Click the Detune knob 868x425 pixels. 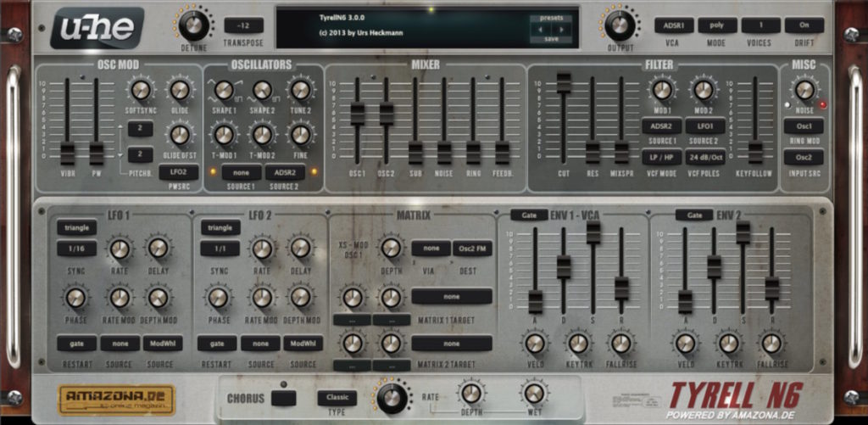(193, 25)
